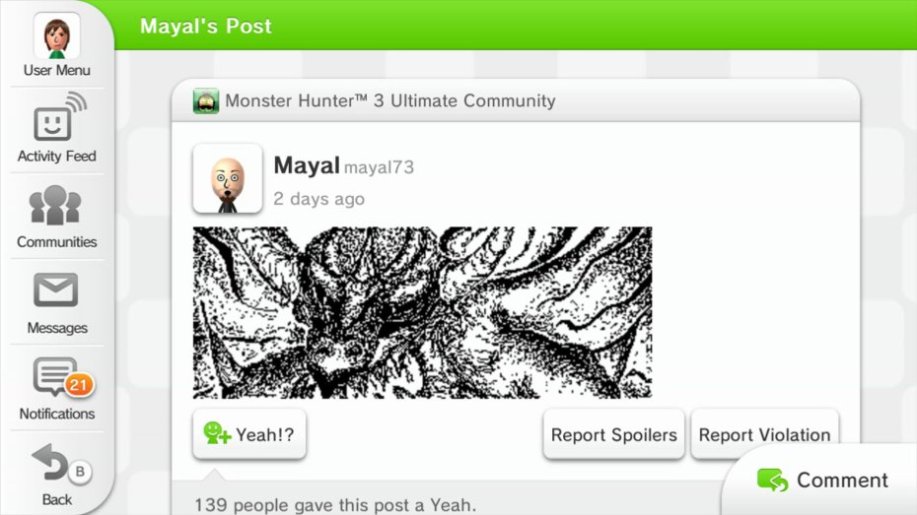The image size is (917, 515).
Task: Click the Mayal username
Action: (306, 165)
